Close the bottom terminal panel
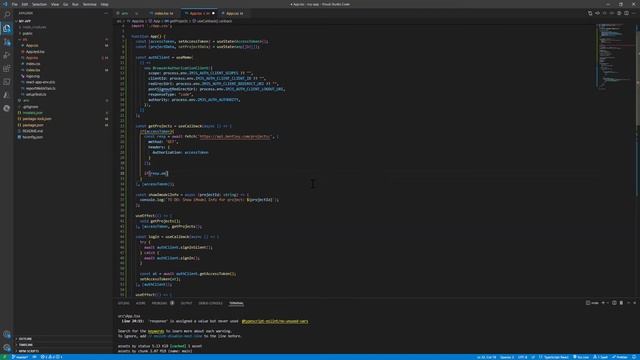The width and height of the screenshot is (640, 360). coord(635,303)
